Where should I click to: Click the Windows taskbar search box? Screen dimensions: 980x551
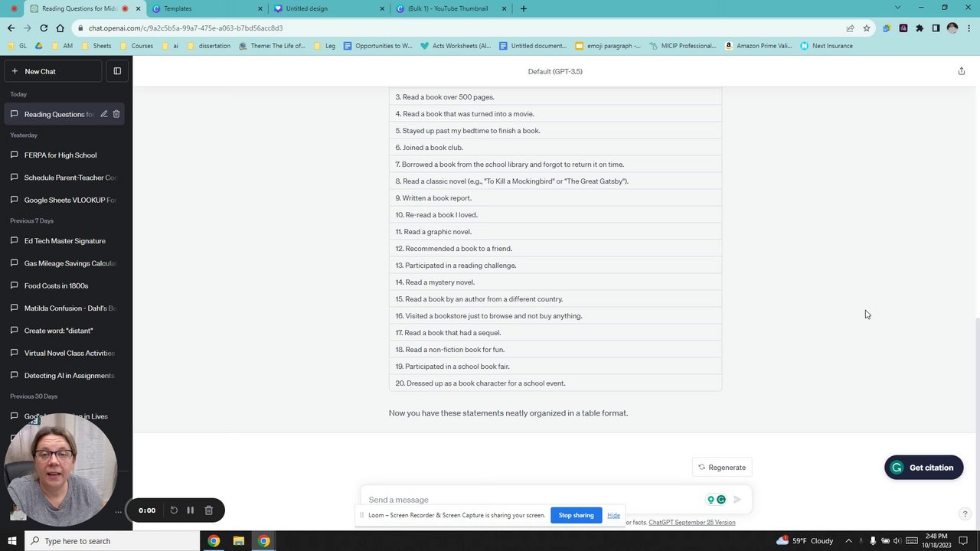click(x=113, y=541)
